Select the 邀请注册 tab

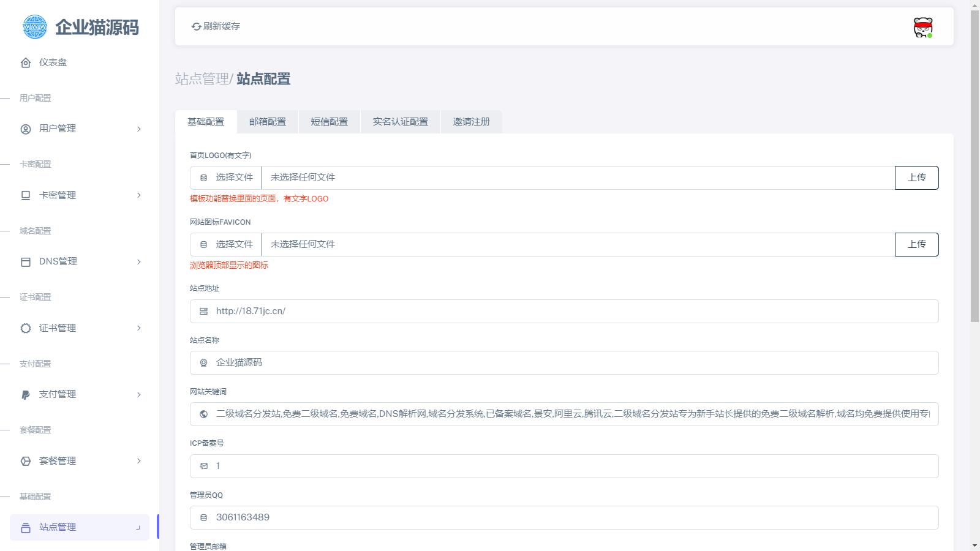click(471, 122)
